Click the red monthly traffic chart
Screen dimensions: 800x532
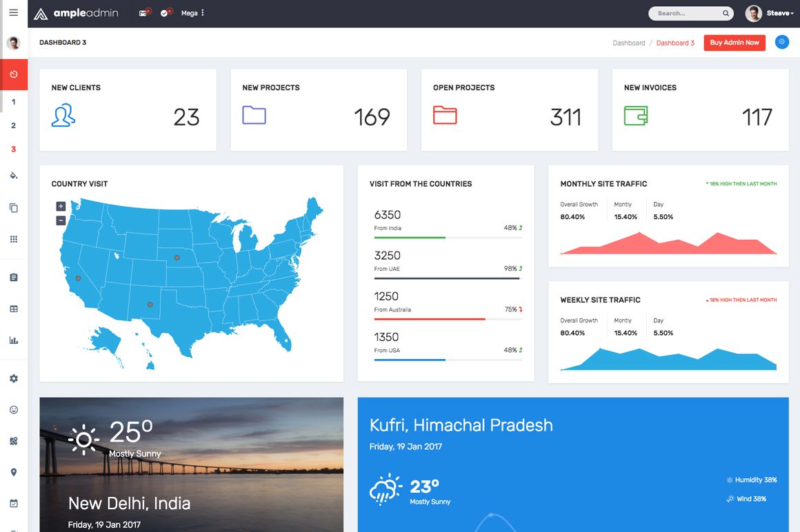tap(668, 243)
